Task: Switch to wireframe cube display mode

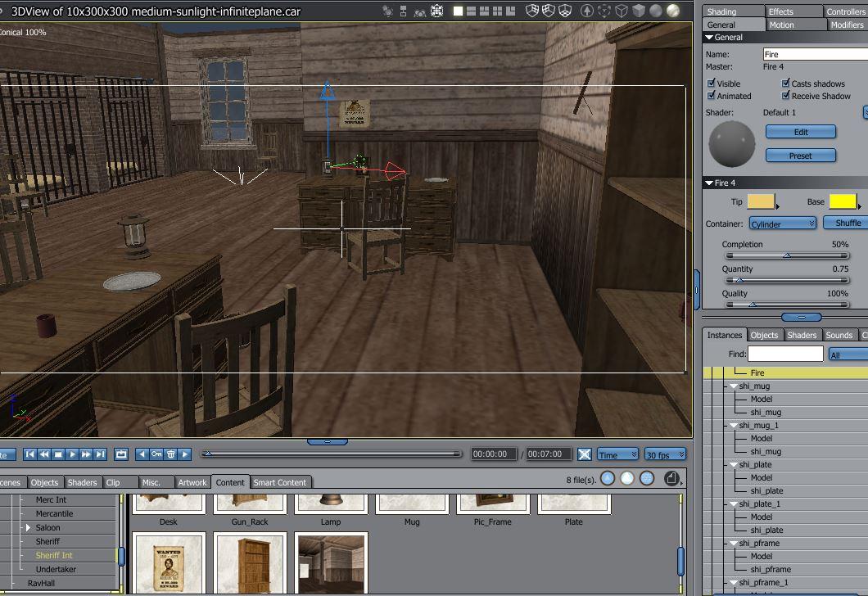Action: click(622, 11)
